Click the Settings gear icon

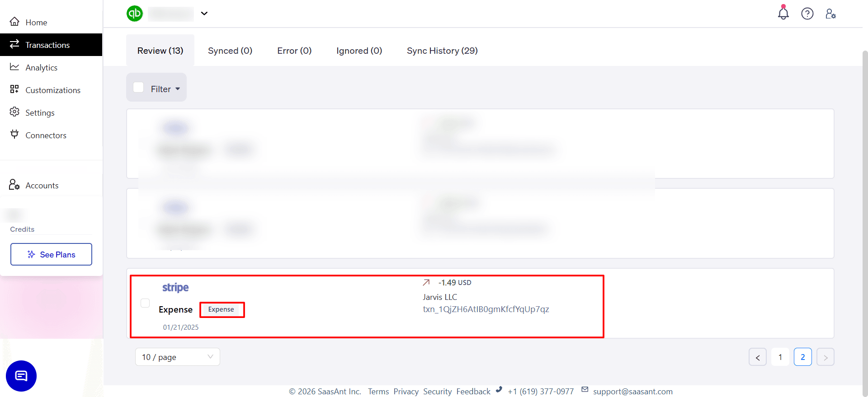coord(14,112)
